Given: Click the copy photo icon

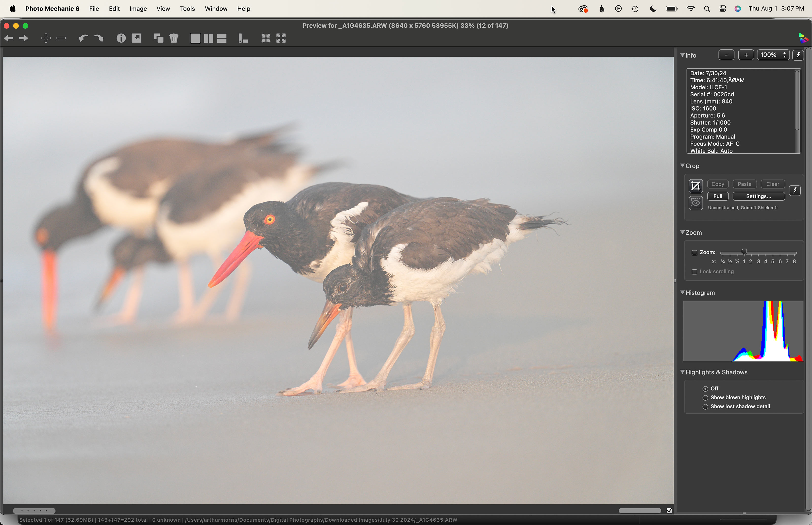Looking at the screenshot, I should [159, 38].
